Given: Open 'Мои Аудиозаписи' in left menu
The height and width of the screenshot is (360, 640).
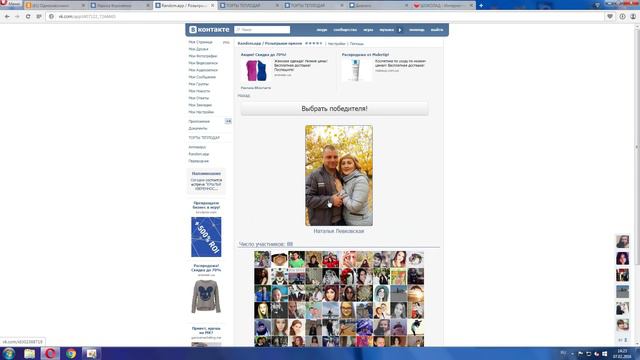Looking at the screenshot, I should (x=203, y=70).
